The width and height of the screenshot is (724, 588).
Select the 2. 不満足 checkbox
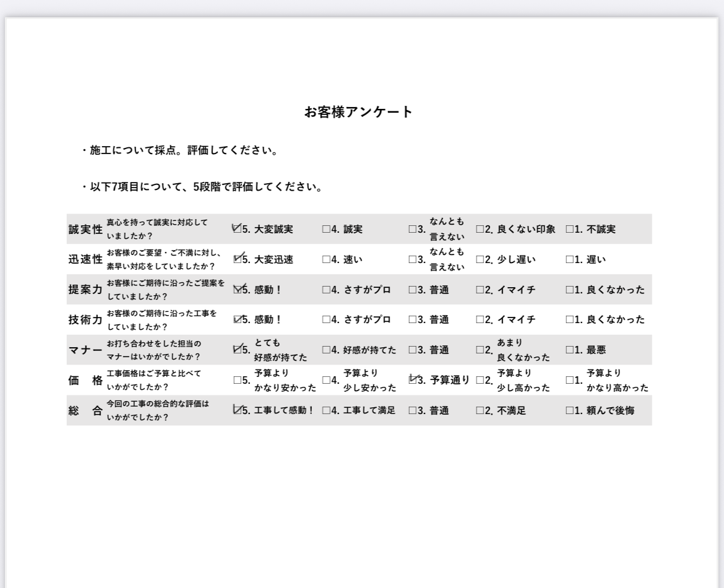480,410
